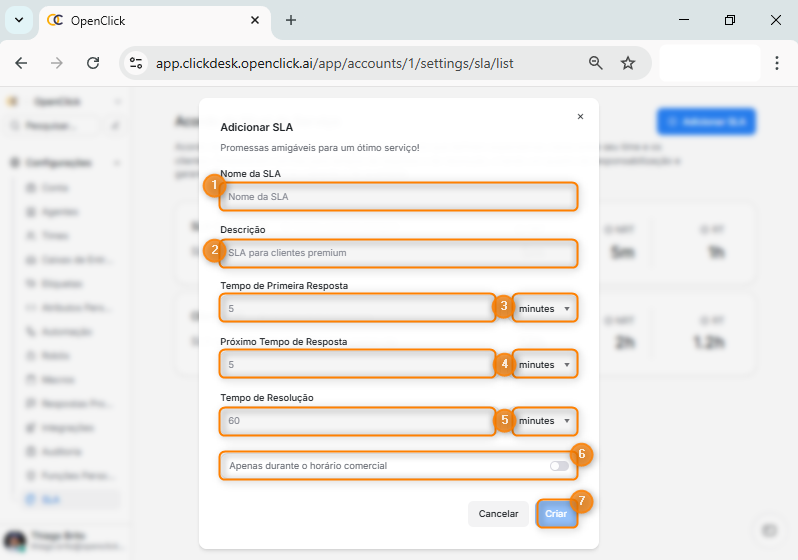Select SLA in the settings sidebar

pyautogui.click(x=51, y=498)
